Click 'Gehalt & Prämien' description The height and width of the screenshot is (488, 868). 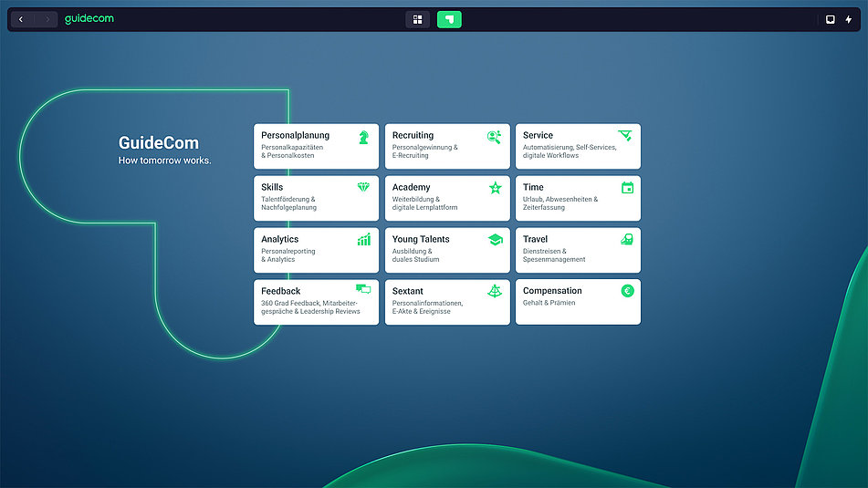coord(549,303)
